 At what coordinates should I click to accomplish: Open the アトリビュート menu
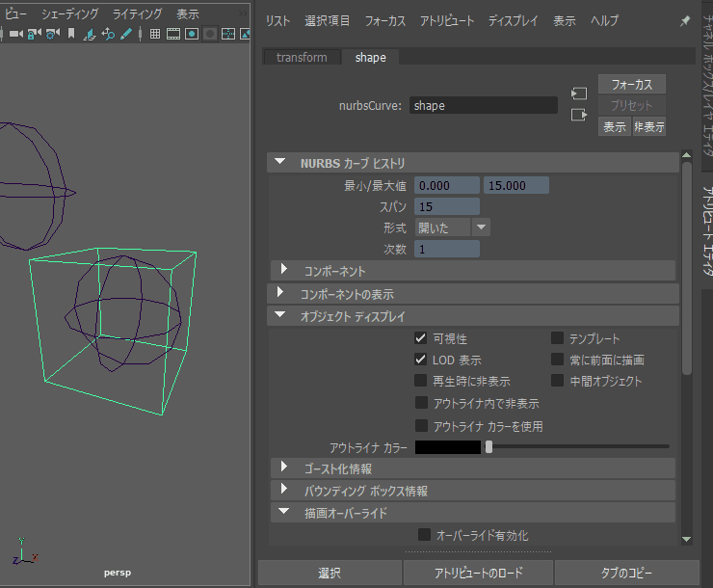coord(446,20)
